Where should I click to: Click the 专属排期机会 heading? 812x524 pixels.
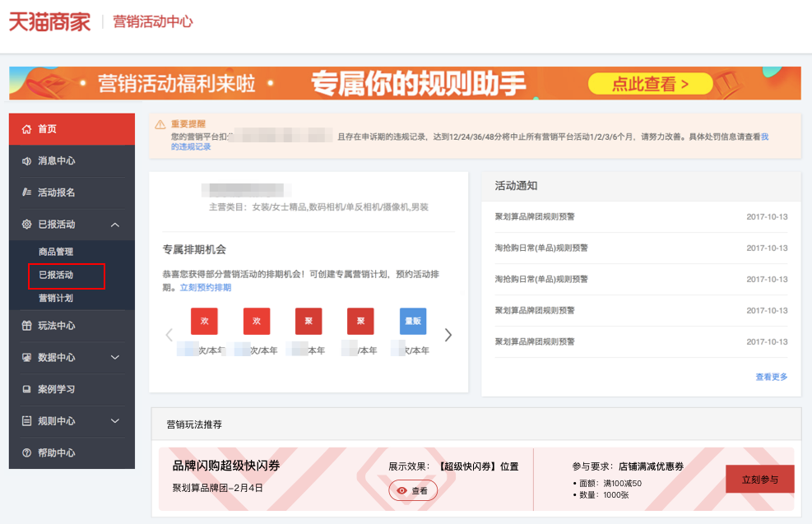194,249
